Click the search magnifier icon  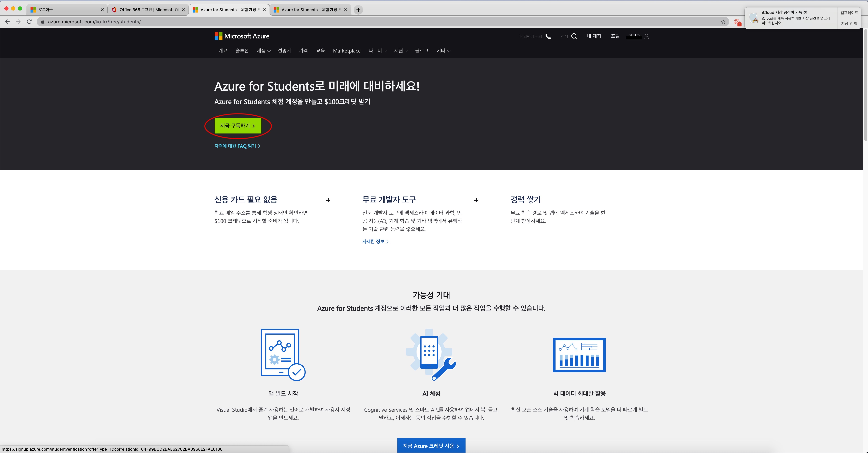[574, 36]
